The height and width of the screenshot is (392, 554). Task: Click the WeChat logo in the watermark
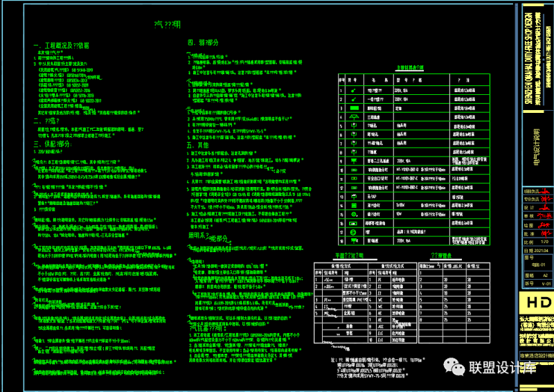tap(456, 367)
